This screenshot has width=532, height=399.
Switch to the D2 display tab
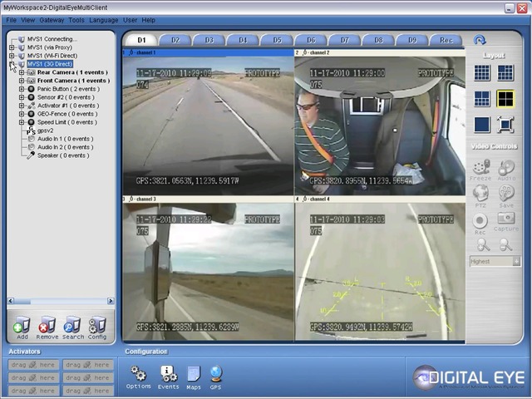tap(175, 40)
